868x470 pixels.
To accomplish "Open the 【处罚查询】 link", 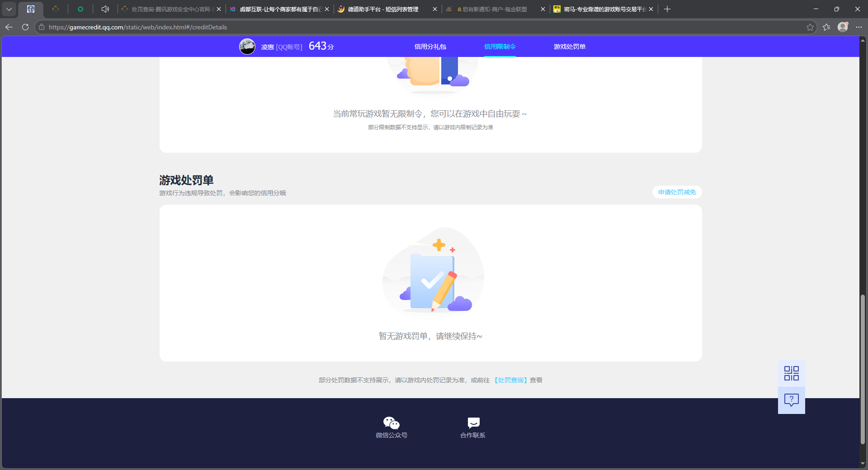I will tap(511, 380).
